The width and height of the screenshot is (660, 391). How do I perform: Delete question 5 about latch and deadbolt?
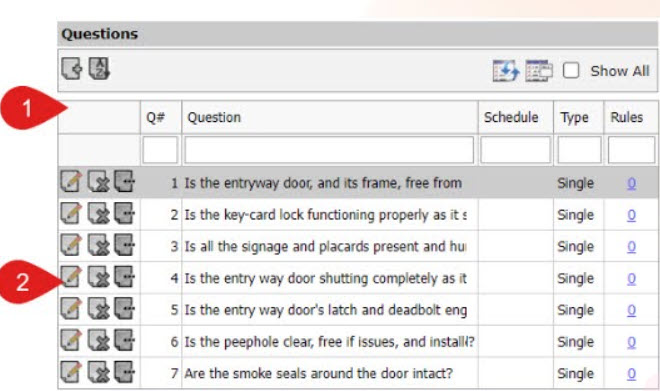98,309
